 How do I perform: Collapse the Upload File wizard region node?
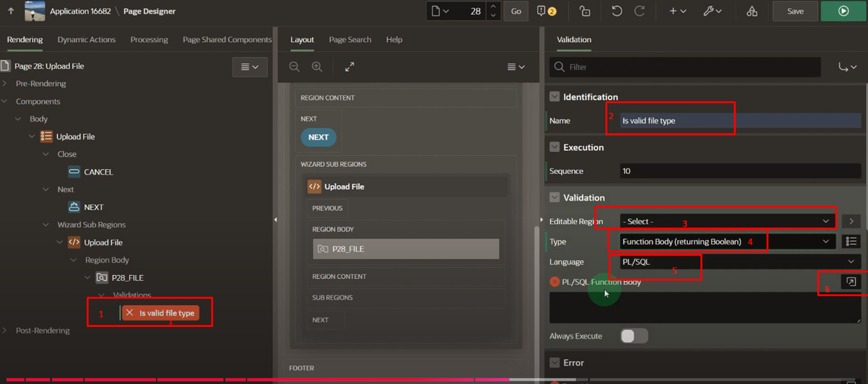coord(33,137)
